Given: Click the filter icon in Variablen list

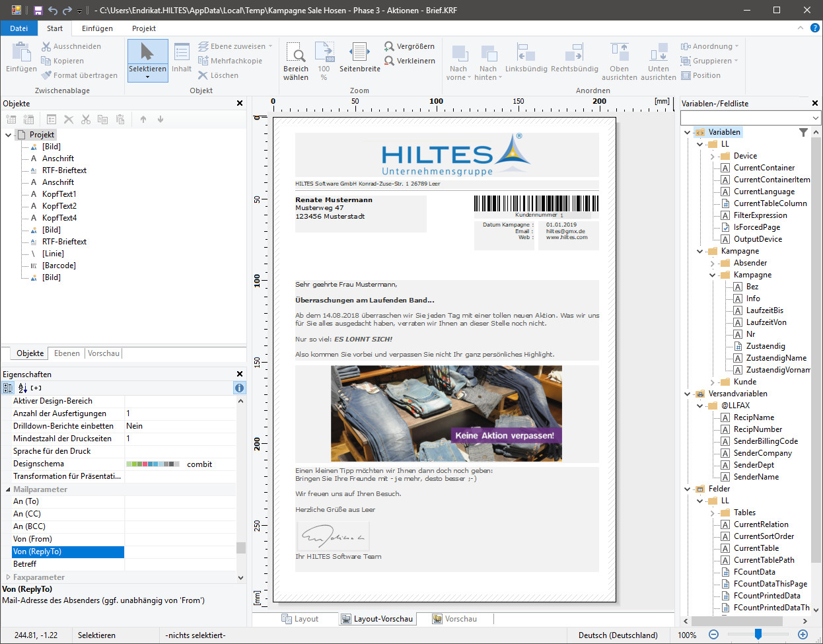Looking at the screenshot, I should coord(803,132).
